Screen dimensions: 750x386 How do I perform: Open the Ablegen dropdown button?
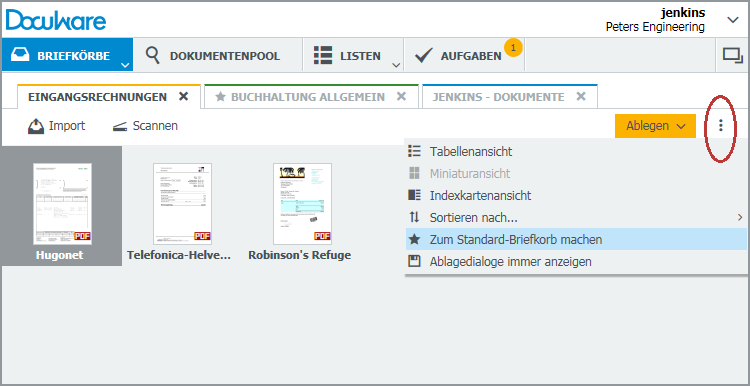(x=655, y=126)
